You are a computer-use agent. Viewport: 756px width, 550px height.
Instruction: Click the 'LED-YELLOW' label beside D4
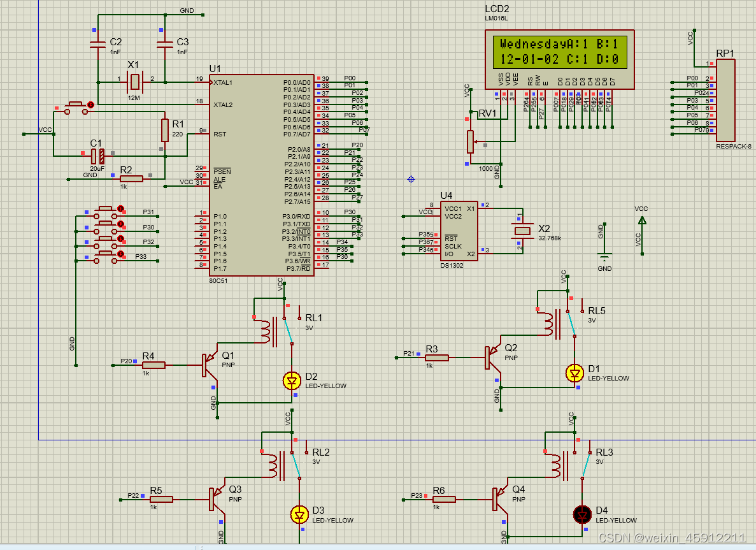click(616, 521)
